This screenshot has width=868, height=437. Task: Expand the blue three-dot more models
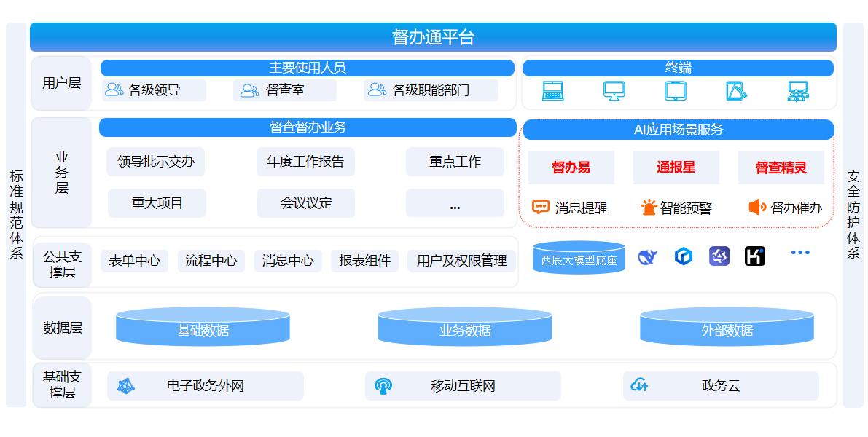point(799,253)
